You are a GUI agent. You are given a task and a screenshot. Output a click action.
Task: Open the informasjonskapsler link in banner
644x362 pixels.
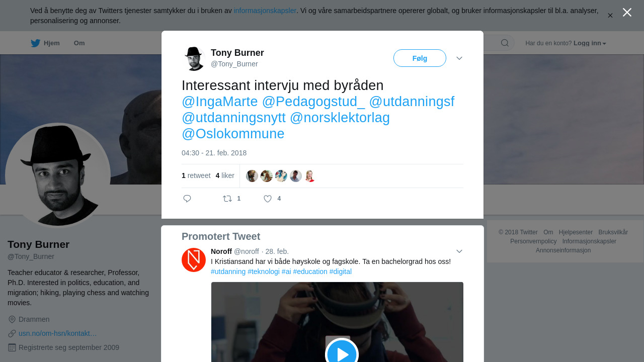coord(265,11)
